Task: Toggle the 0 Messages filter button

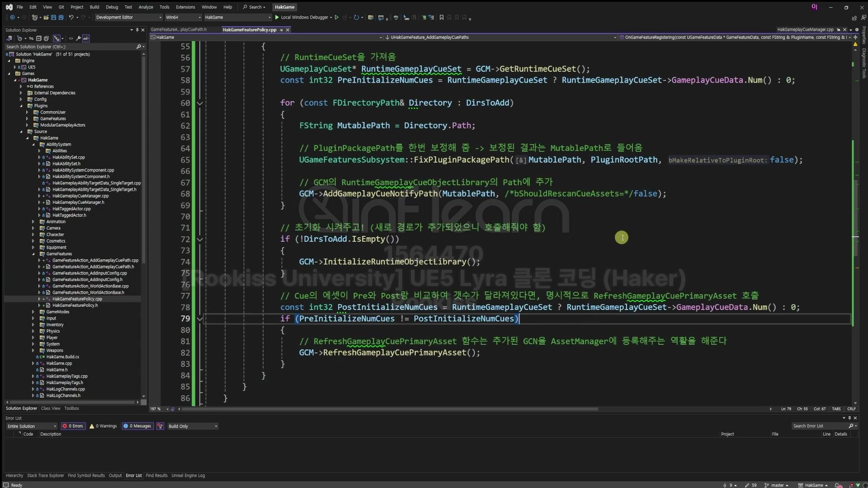Action: pyautogui.click(x=138, y=426)
